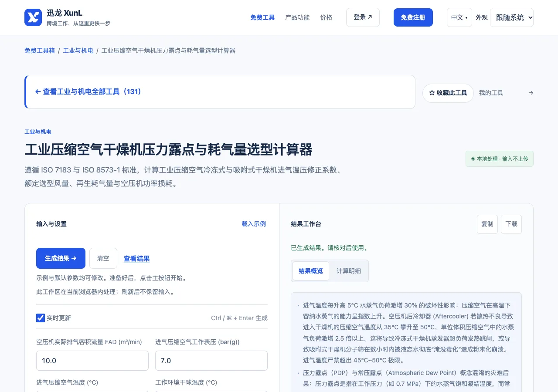Click 载入示例 link

[x=254, y=224]
